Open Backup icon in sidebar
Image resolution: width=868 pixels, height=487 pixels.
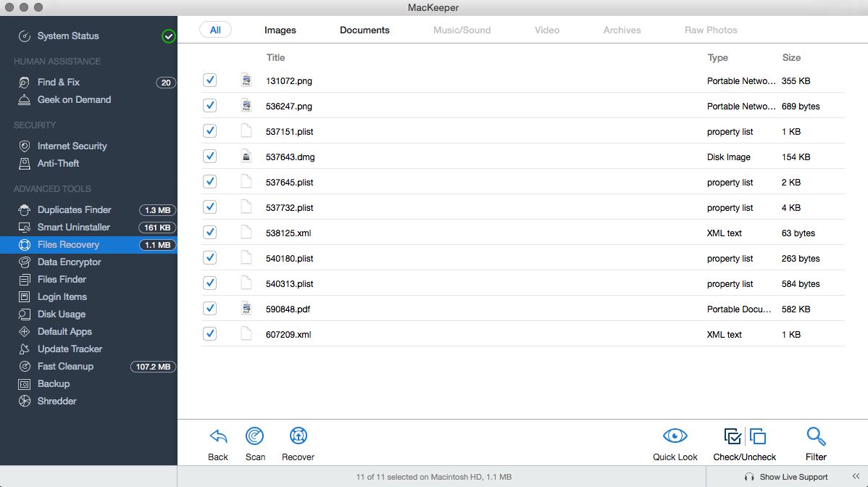click(25, 384)
